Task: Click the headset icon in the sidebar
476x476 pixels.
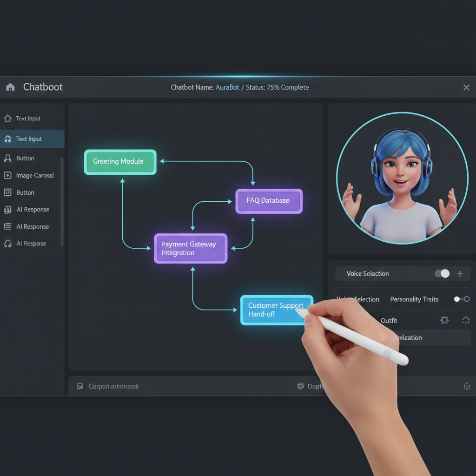Action: point(7,244)
